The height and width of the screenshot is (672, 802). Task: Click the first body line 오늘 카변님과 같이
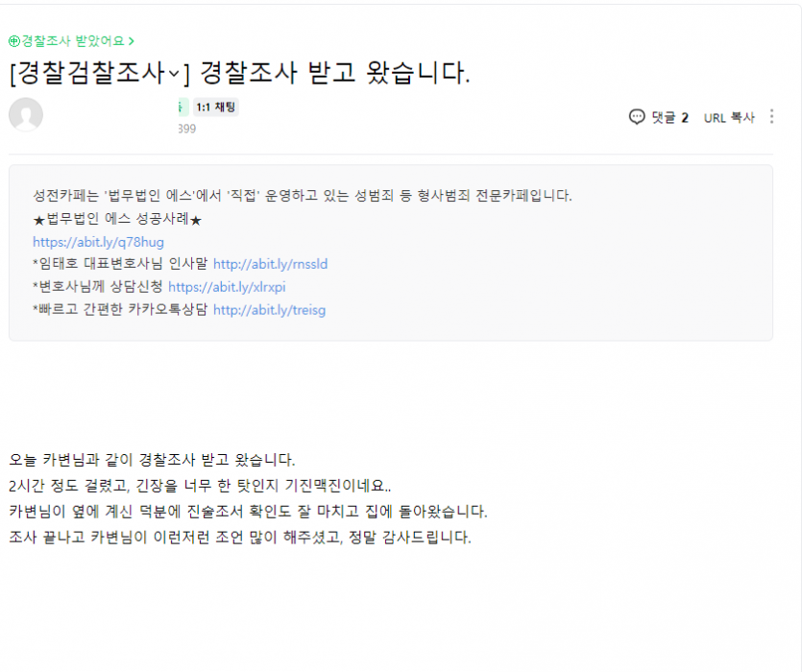point(152,459)
